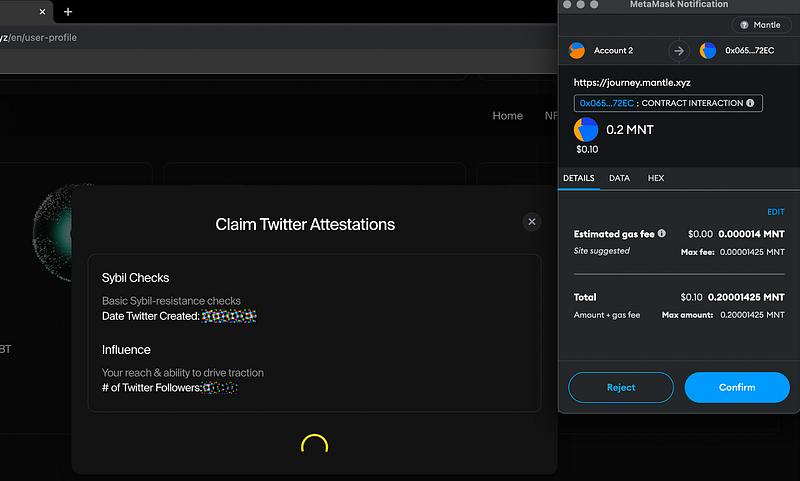This screenshot has height=481, width=800.
Task: Confirm the MetaMask transaction
Action: [737, 387]
